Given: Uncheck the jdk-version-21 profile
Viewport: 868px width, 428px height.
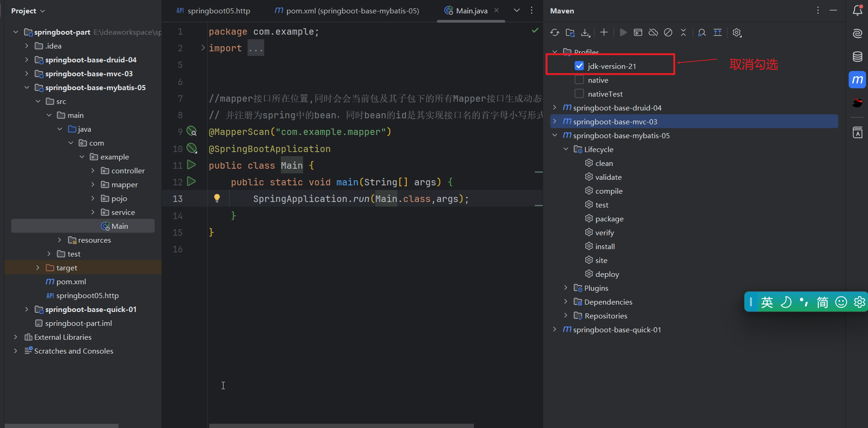Looking at the screenshot, I should (x=579, y=66).
